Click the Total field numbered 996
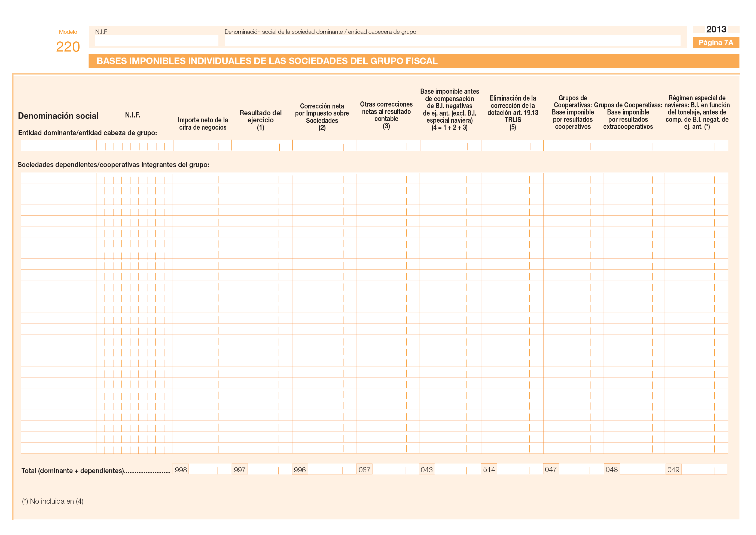The image size is (756, 535). click(324, 469)
